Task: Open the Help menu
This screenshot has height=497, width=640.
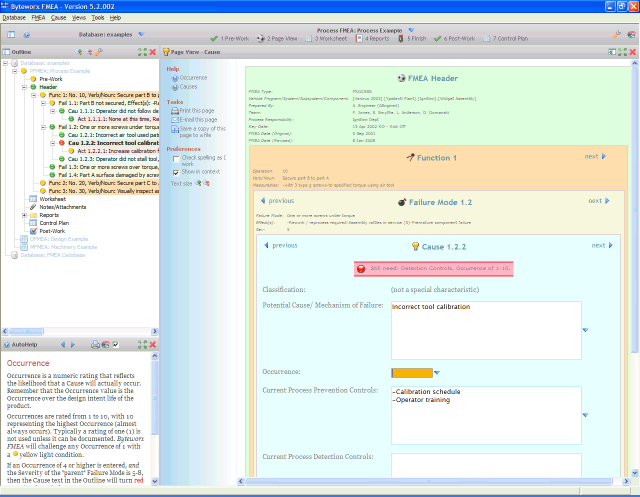Action: 116,18
